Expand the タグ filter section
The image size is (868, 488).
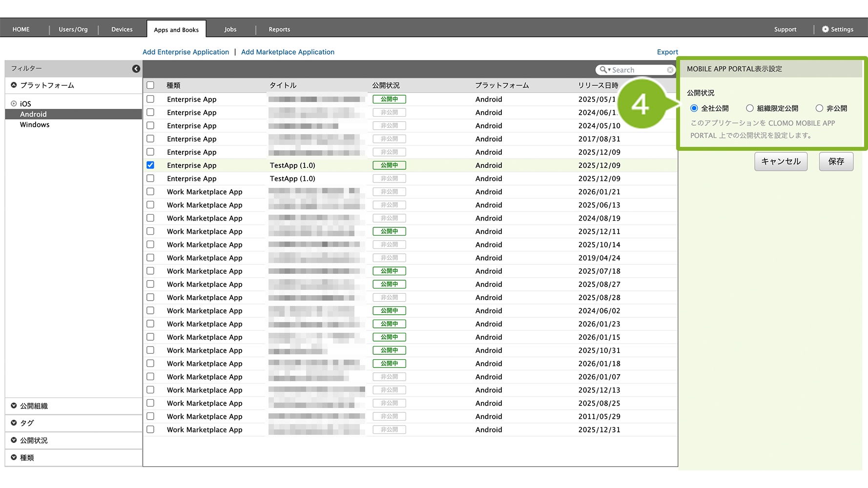tap(14, 423)
